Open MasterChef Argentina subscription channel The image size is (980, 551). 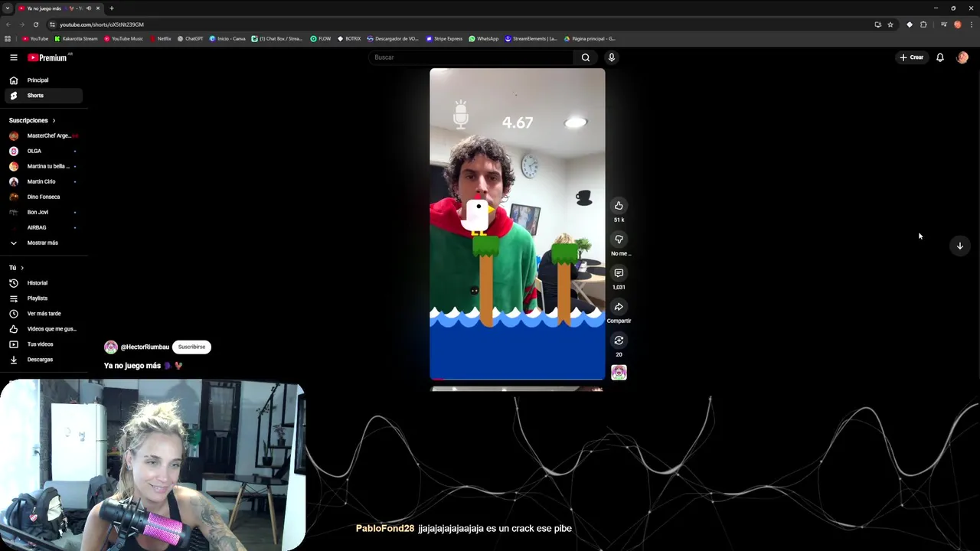pos(42,135)
